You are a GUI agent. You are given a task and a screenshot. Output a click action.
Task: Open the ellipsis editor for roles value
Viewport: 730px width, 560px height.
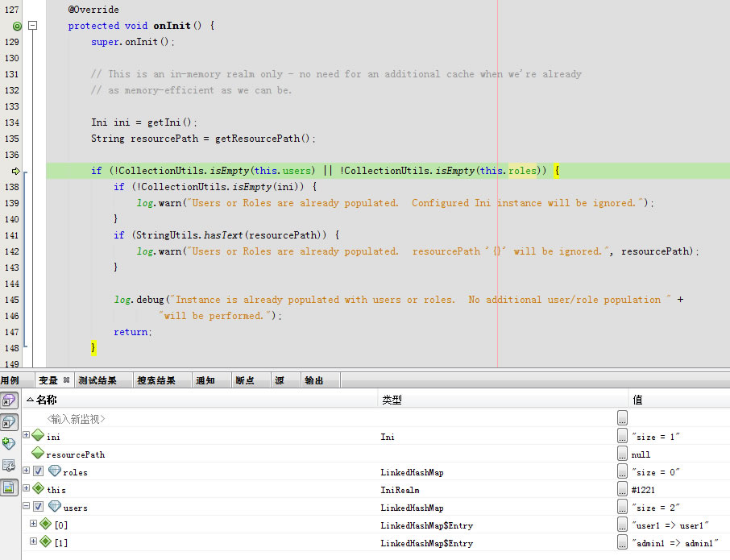point(623,471)
